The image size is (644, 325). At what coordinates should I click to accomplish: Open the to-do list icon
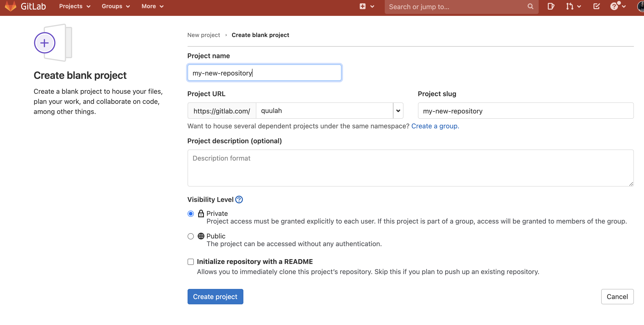(596, 6)
